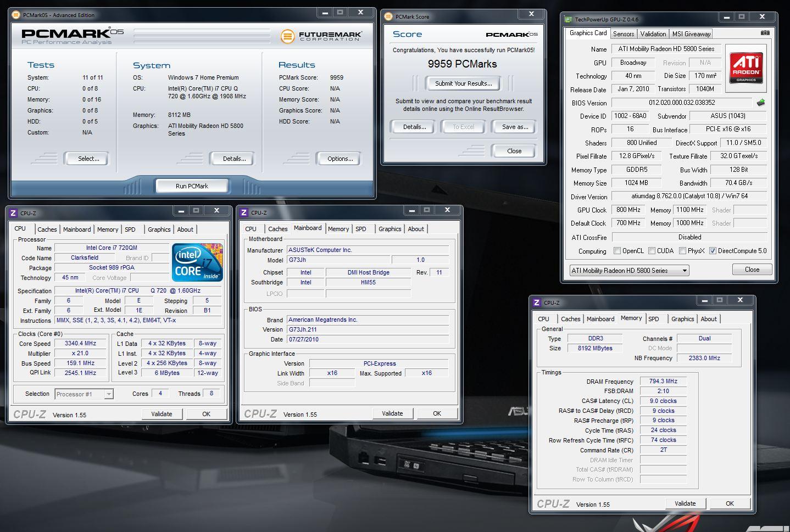
Task: Click the Run PCMark button
Action: click(x=192, y=186)
